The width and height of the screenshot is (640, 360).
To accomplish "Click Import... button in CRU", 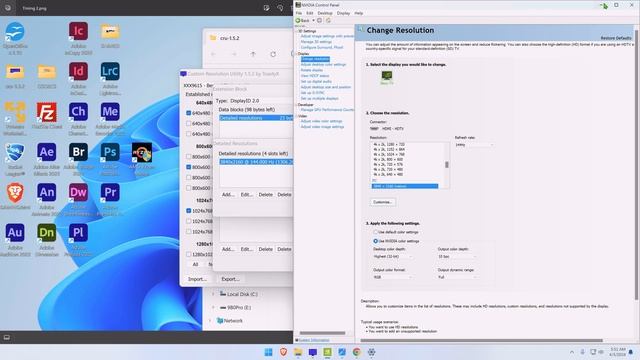I will [198, 279].
